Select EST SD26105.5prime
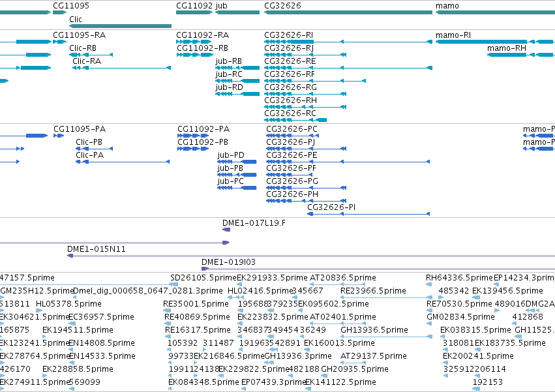The image size is (555, 392). coord(173,284)
